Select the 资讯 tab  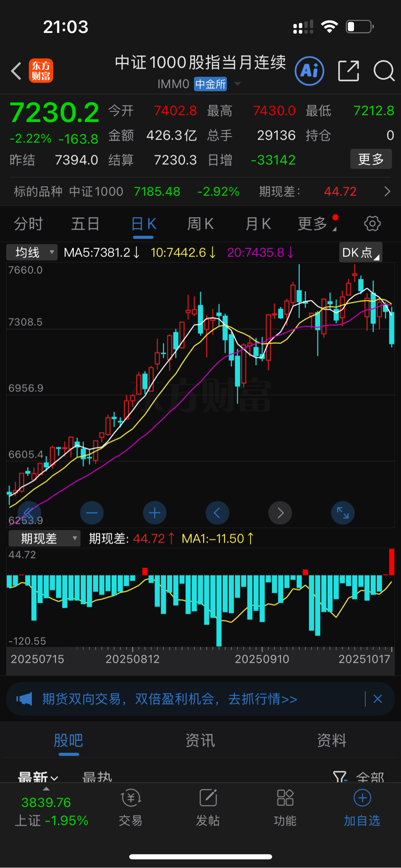tap(200, 741)
